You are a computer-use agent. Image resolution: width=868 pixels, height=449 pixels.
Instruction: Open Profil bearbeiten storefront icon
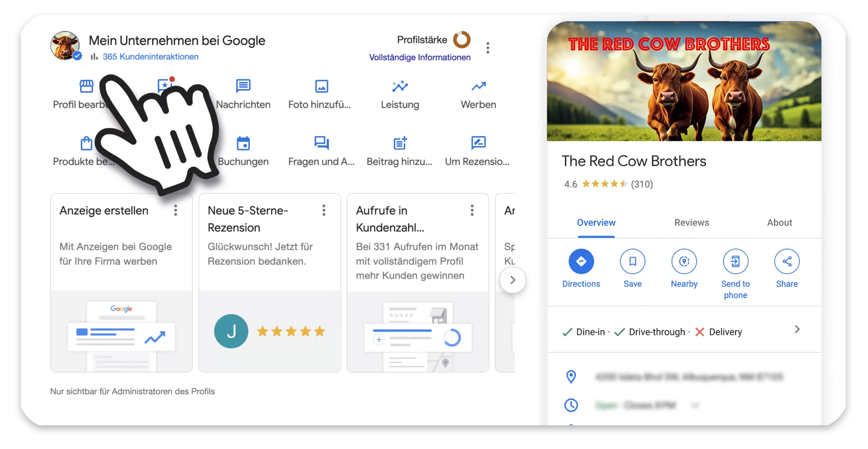pyautogui.click(x=86, y=86)
